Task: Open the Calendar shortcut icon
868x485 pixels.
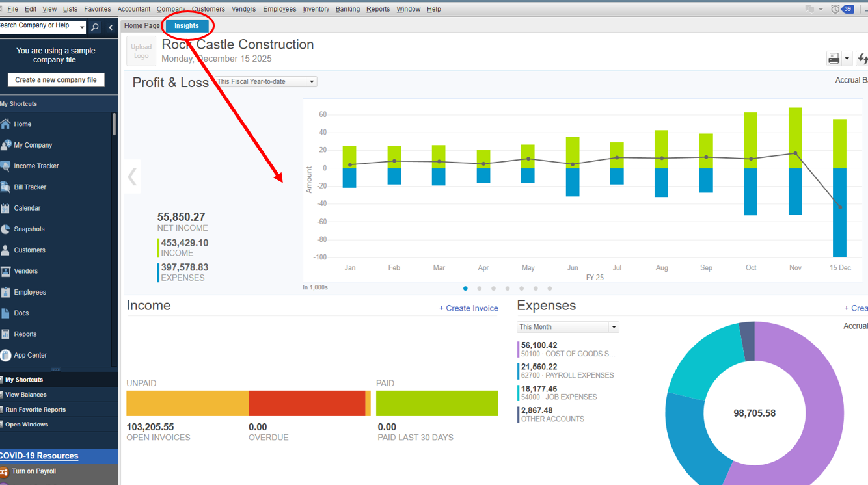Action: click(6, 208)
